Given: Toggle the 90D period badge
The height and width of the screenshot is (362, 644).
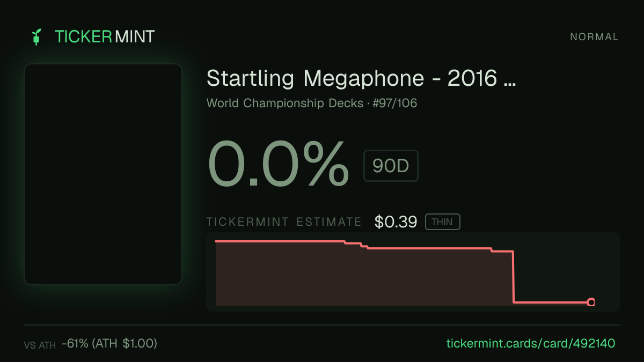Looking at the screenshot, I should pyautogui.click(x=391, y=166).
